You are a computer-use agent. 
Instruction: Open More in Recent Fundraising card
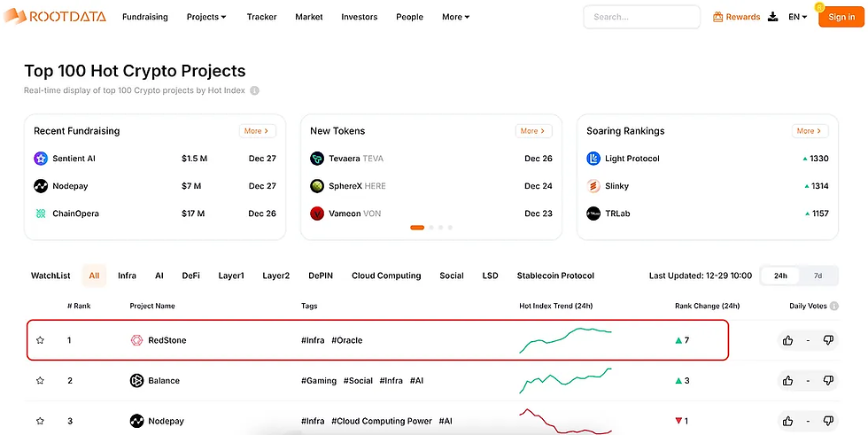point(258,131)
